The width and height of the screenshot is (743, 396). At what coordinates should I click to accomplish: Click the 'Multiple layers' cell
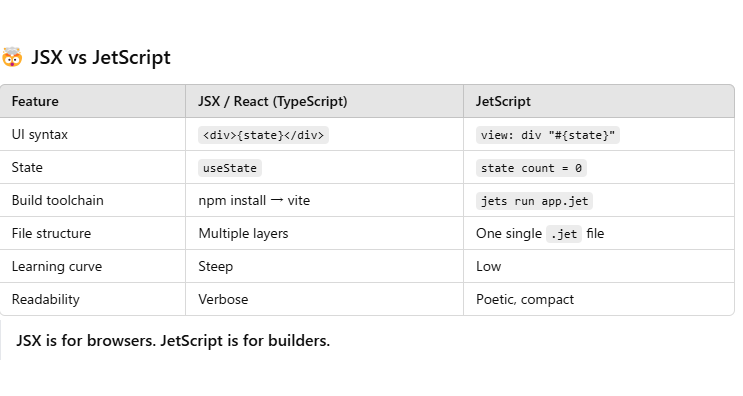pyautogui.click(x=243, y=234)
